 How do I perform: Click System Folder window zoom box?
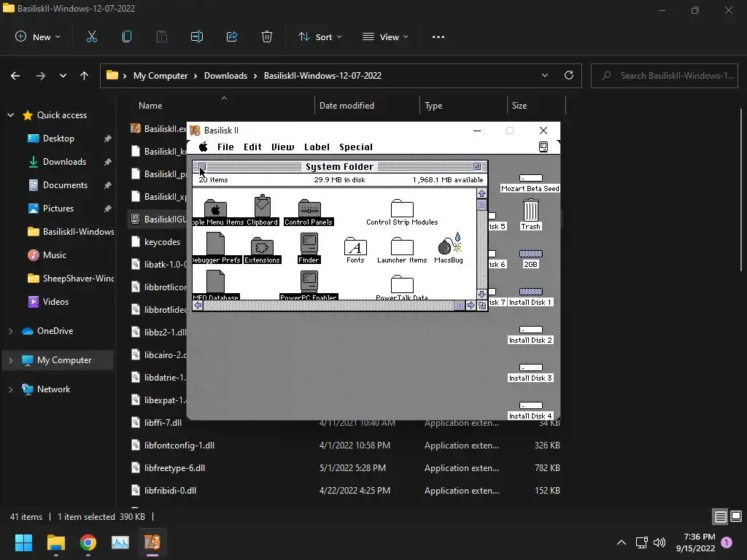click(477, 167)
